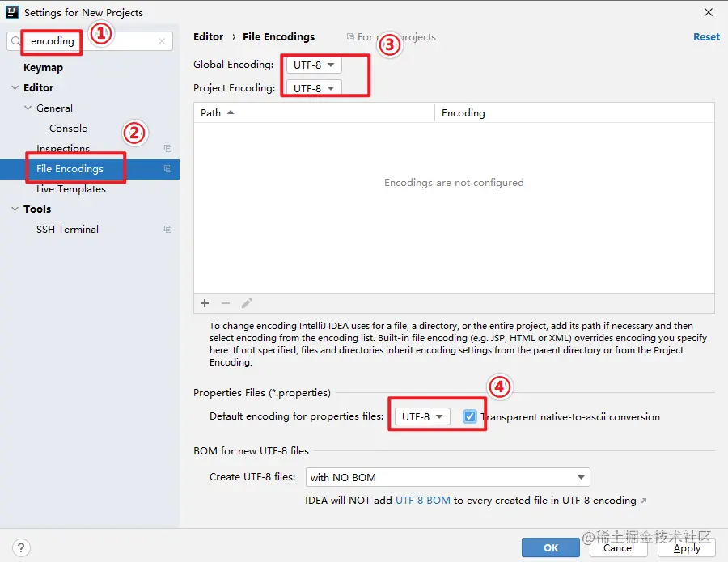The image size is (728, 562).
Task: Click the remove (minus) icon below the table
Action: pyautogui.click(x=226, y=303)
